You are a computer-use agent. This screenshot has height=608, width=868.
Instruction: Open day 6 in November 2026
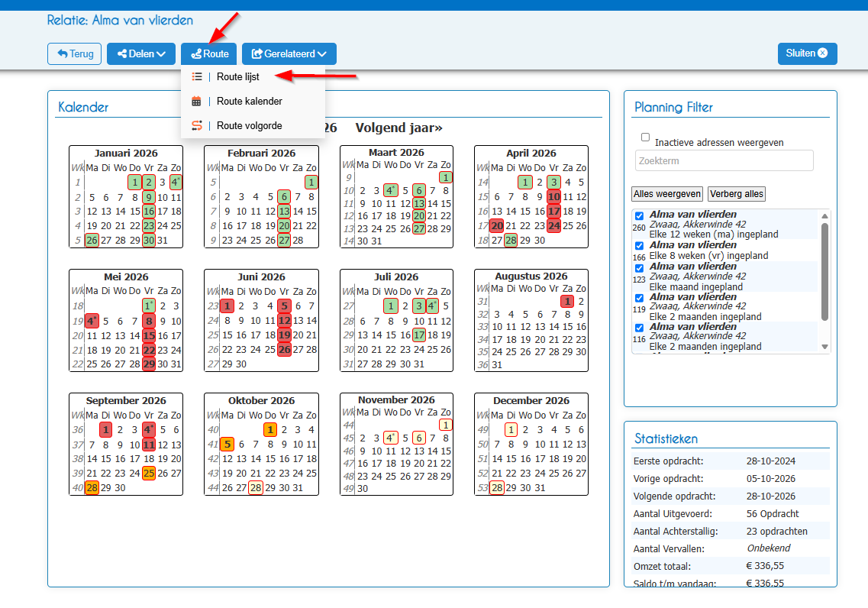pyautogui.click(x=419, y=438)
